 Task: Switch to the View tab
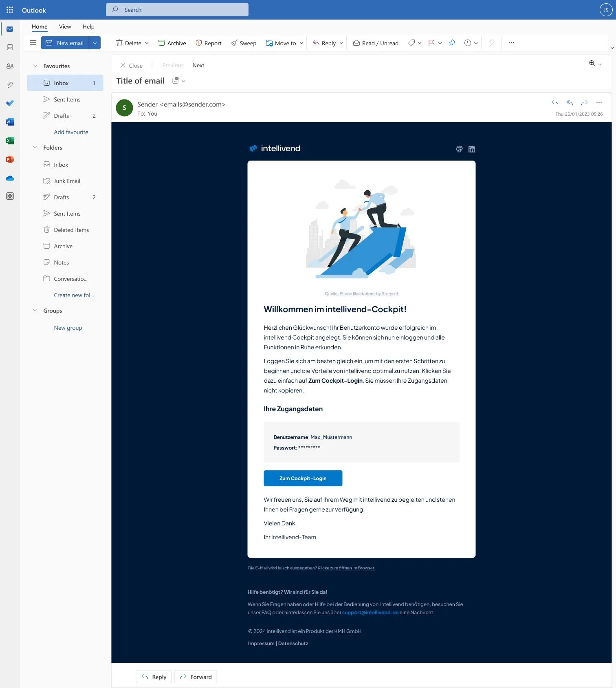[x=65, y=26]
